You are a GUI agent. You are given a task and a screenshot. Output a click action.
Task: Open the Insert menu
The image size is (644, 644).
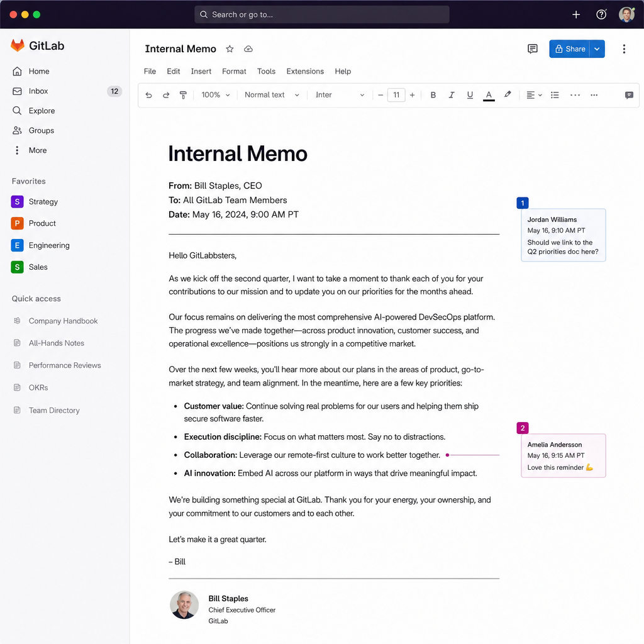tap(201, 72)
